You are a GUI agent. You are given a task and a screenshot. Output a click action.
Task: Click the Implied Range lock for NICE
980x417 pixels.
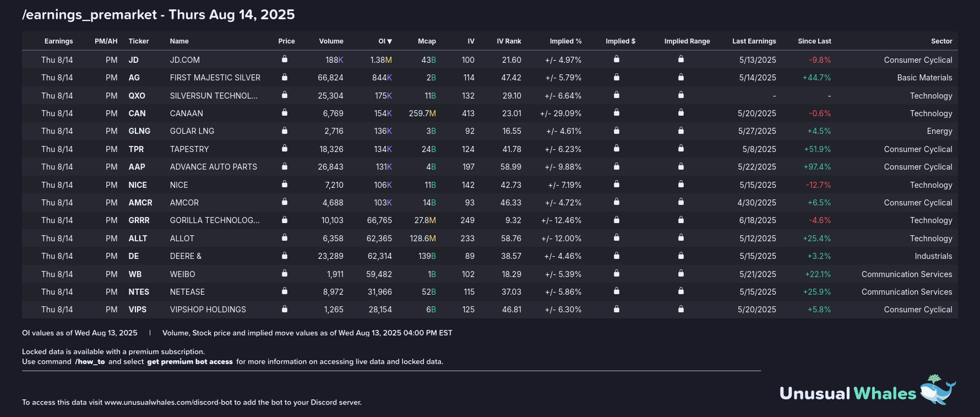click(x=681, y=184)
